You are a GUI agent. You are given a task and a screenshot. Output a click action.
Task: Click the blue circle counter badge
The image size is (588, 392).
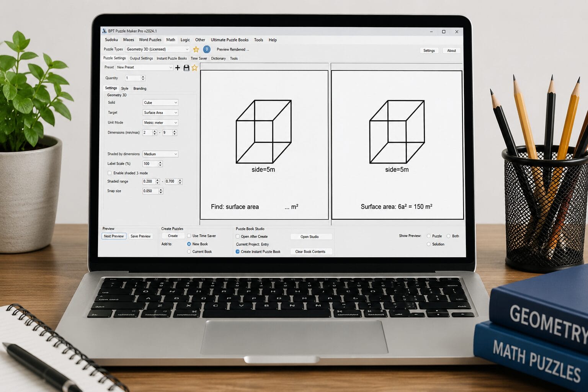click(x=207, y=49)
